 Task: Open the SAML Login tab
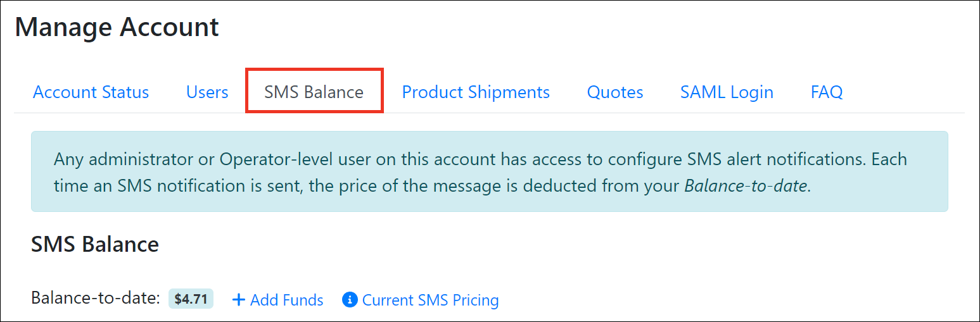[x=727, y=92]
